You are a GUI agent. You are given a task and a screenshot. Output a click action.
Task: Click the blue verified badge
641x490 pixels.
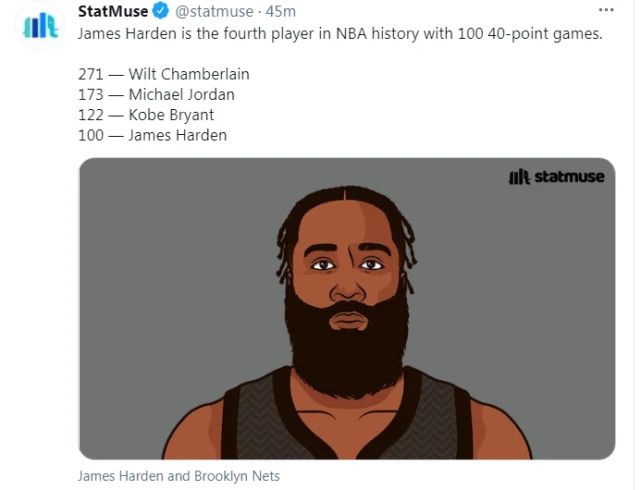161,11
